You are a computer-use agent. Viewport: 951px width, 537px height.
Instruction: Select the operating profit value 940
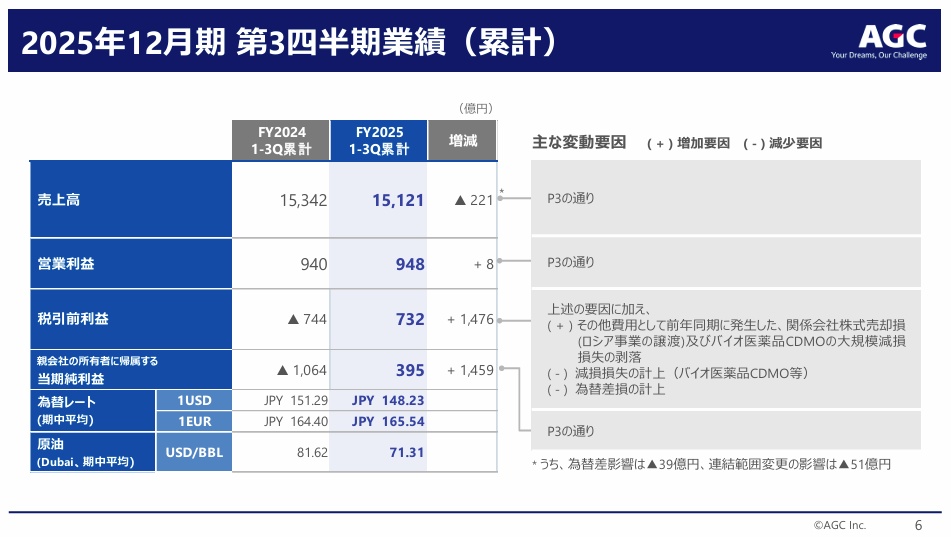[314, 264]
